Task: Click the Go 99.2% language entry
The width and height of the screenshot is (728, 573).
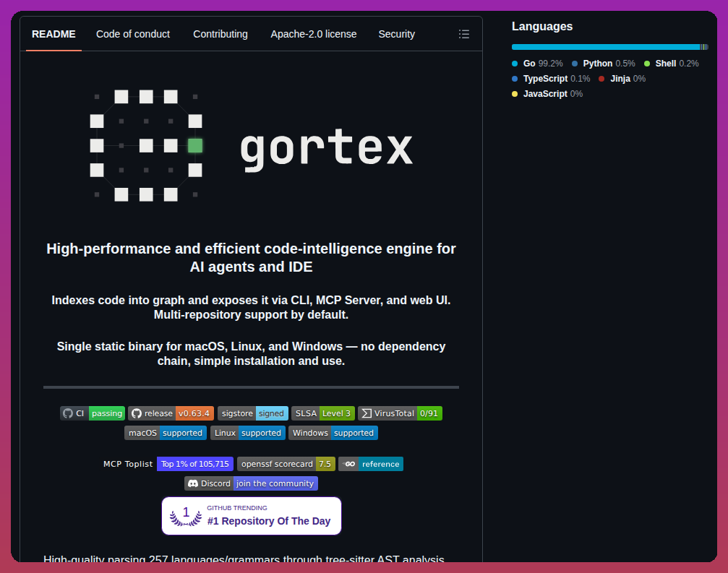Action: click(537, 64)
